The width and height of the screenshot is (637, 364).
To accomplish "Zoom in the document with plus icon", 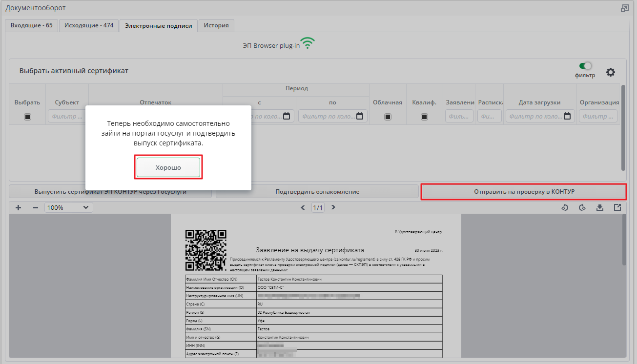I will (19, 207).
